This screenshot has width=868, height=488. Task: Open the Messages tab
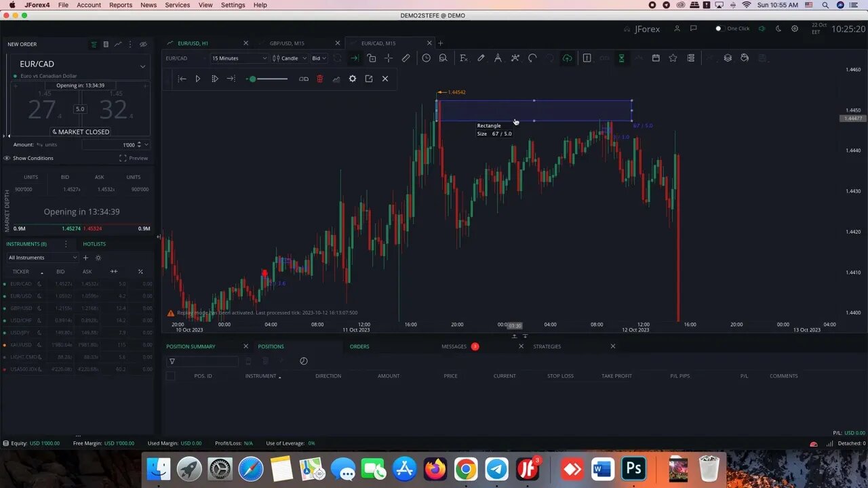[x=454, y=346]
